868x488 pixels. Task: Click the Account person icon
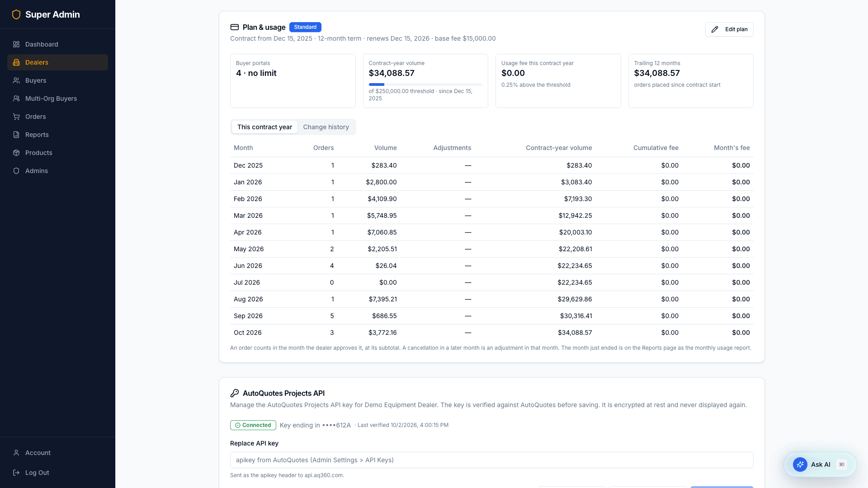(x=16, y=453)
